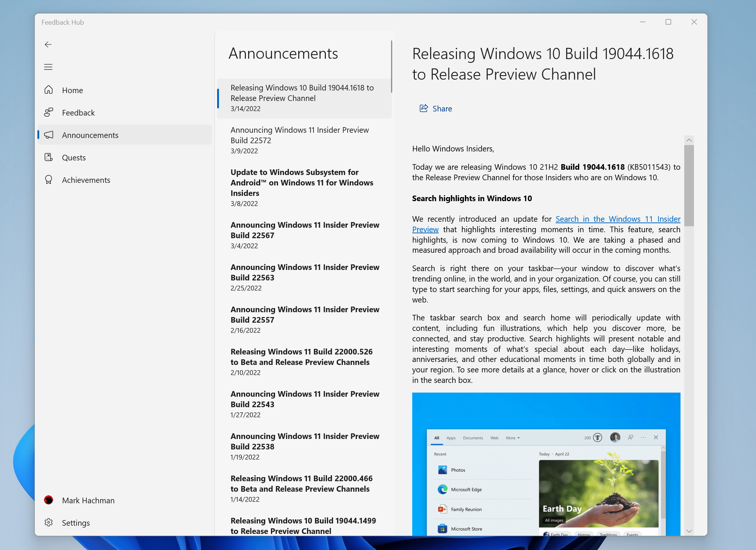The height and width of the screenshot is (550, 756).
Task: Open the Releasing Windows 11 Build 22000.526 announcement
Action: 301,357
